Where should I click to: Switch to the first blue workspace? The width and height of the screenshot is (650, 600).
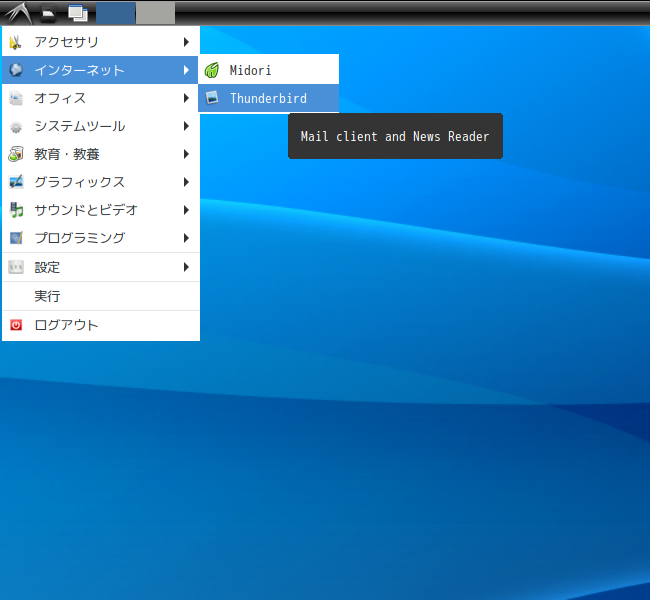(116, 13)
